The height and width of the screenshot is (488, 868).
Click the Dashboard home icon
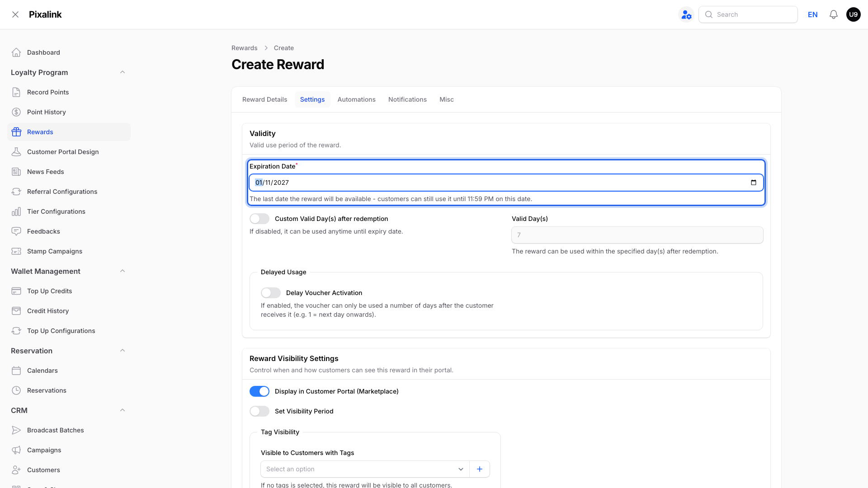pyautogui.click(x=16, y=52)
